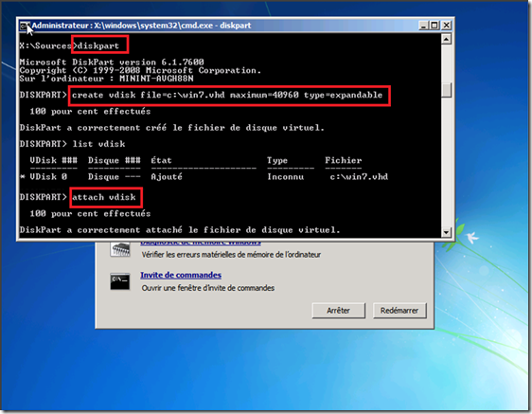The height and width of the screenshot is (414, 532).
Task: Click the 'create vdisk' command line
Action: (x=227, y=95)
